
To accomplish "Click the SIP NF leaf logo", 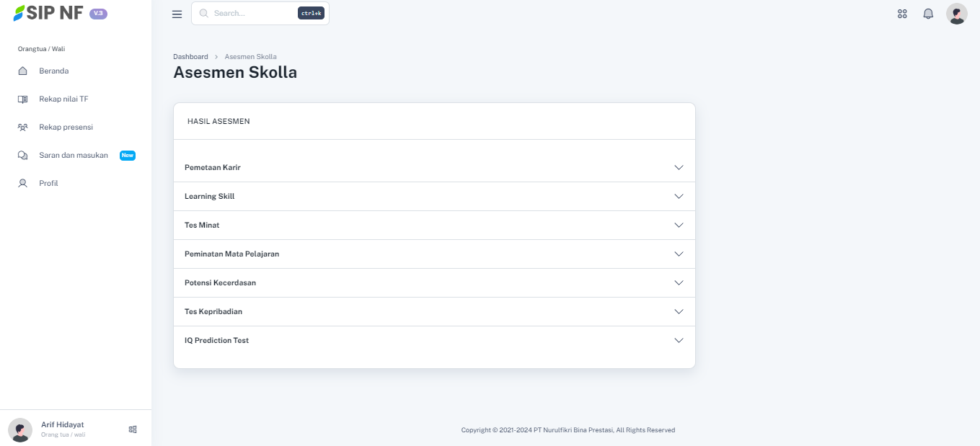I will [19, 13].
